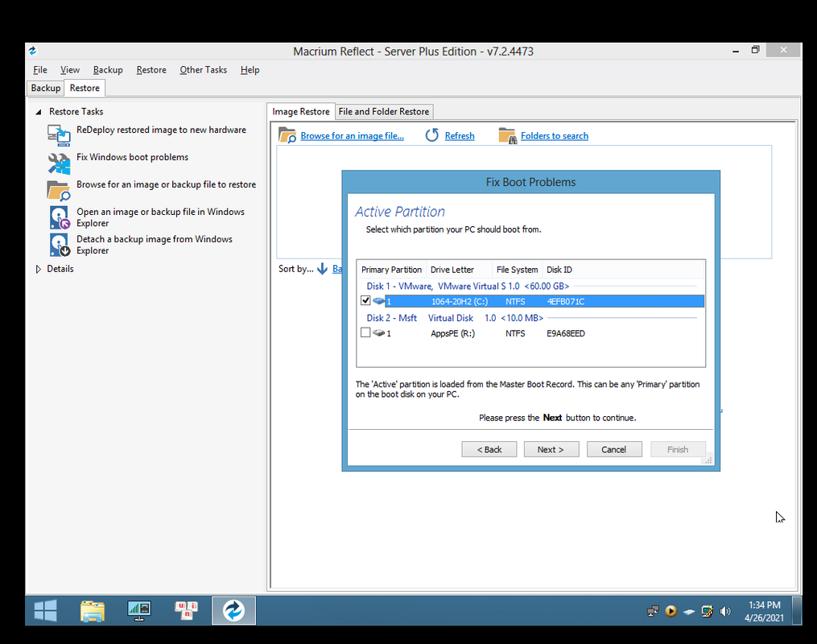The image size is (817, 644).
Task: Open the keyboard layout taskbar icon
Action: pyautogui.click(x=186, y=610)
